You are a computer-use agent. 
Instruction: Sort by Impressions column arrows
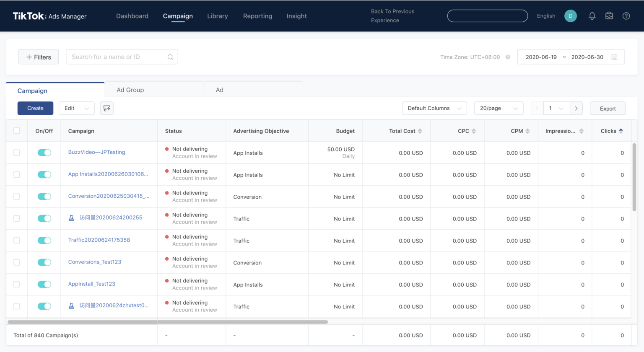click(x=581, y=131)
